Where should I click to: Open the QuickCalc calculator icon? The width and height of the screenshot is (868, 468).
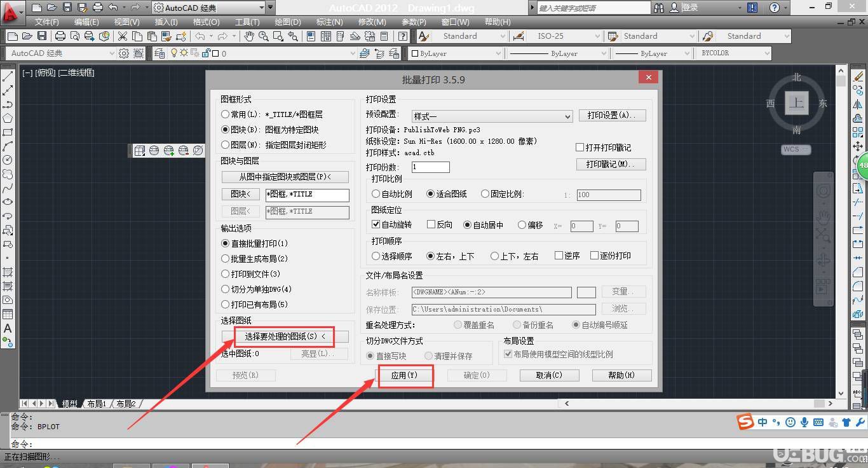tap(384, 36)
